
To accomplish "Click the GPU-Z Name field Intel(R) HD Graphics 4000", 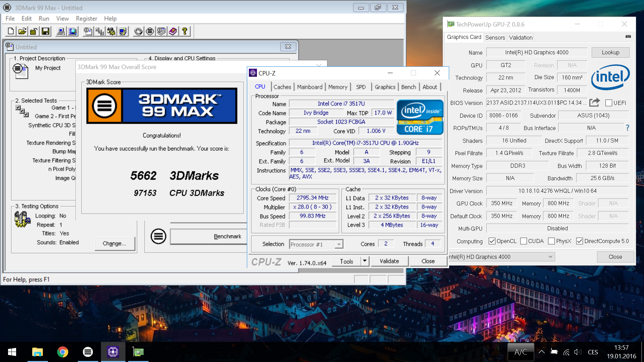I will point(537,52).
